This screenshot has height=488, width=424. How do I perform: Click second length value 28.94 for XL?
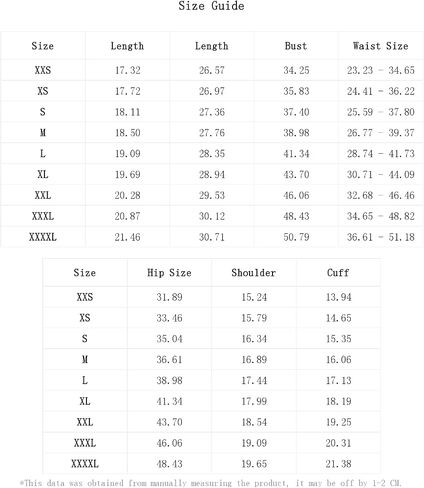point(212,174)
